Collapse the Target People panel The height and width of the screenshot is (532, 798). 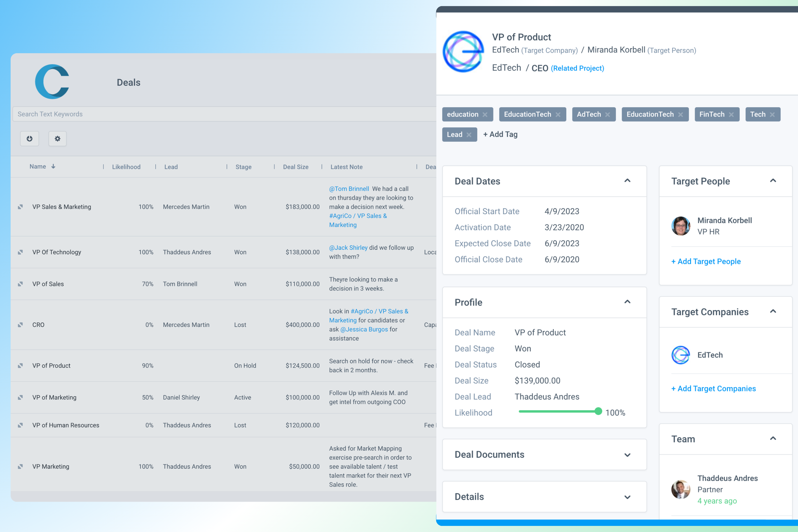pyautogui.click(x=773, y=181)
